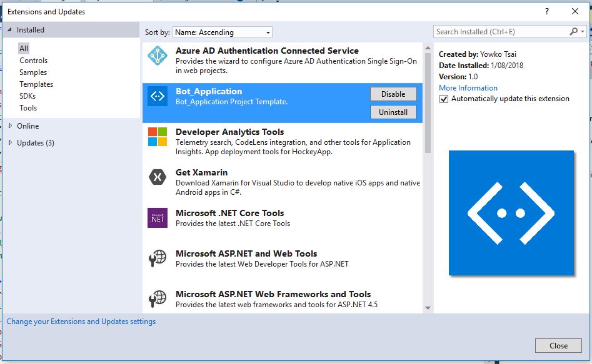Open Change your Extensions and Updates settings link
This screenshot has width=592, height=364.
pyautogui.click(x=81, y=322)
